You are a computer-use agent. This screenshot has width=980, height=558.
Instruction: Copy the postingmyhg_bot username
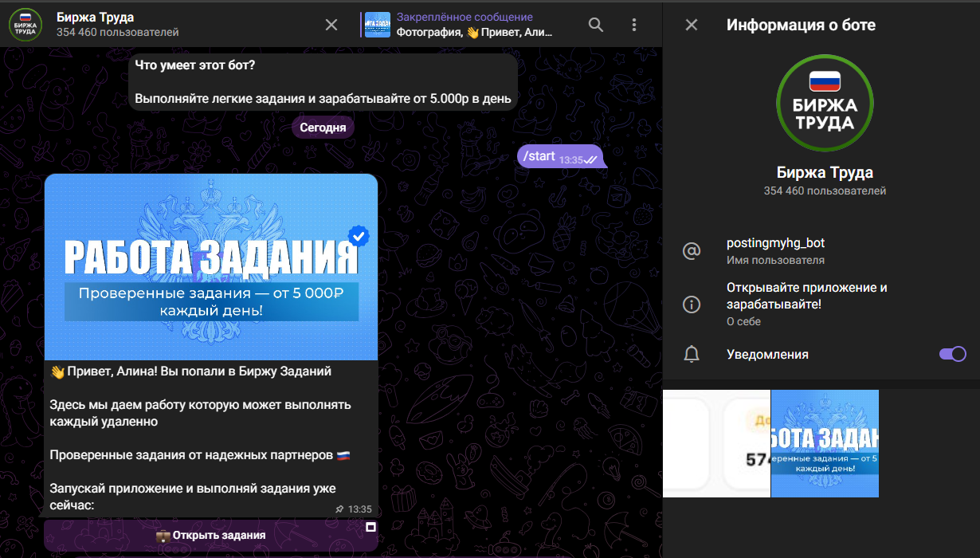click(x=775, y=243)
